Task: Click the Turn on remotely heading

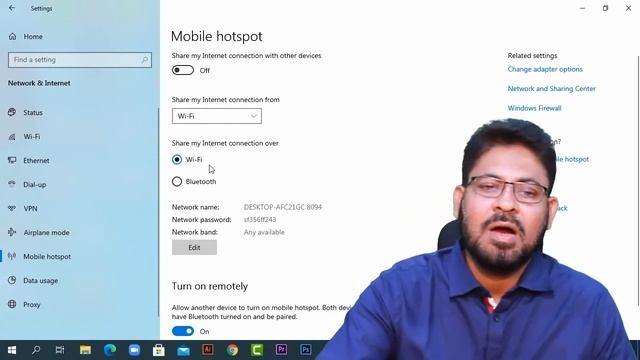Action: point(210,286)
